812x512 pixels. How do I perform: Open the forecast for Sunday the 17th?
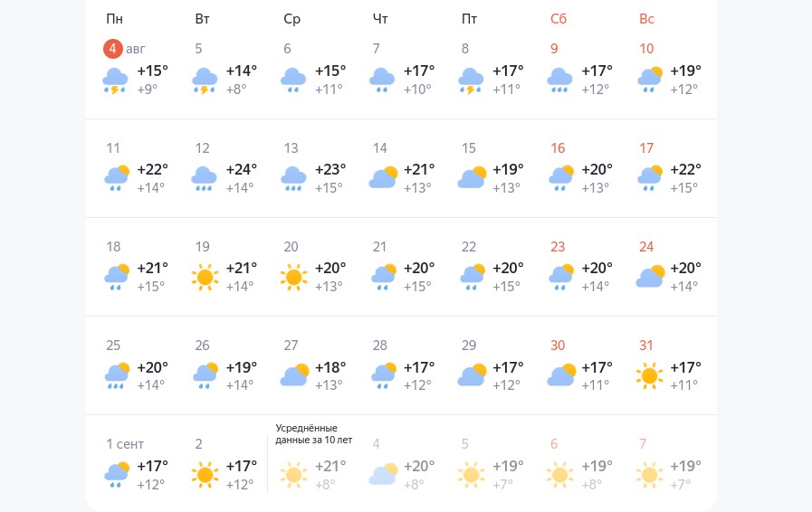(x=646, y=147)
